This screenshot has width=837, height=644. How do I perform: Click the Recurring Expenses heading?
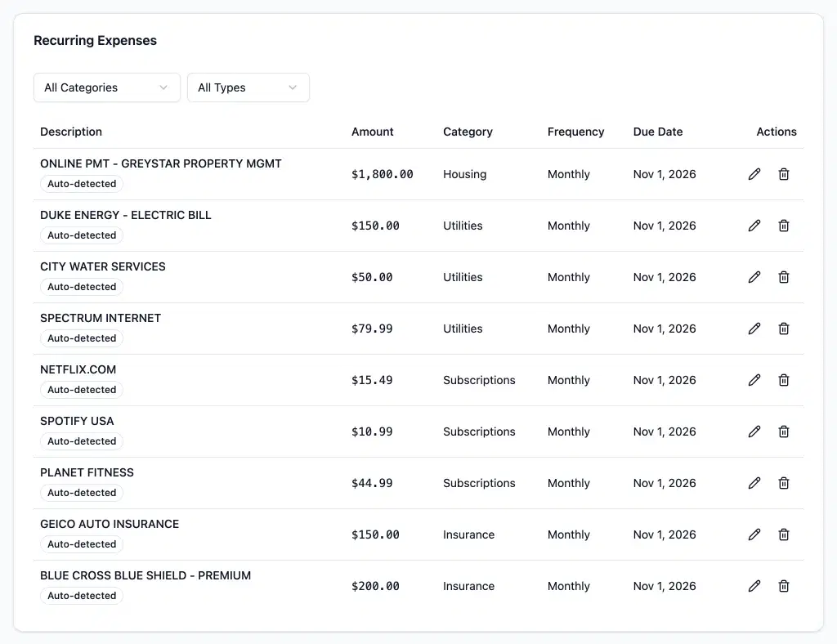(95, 41)
